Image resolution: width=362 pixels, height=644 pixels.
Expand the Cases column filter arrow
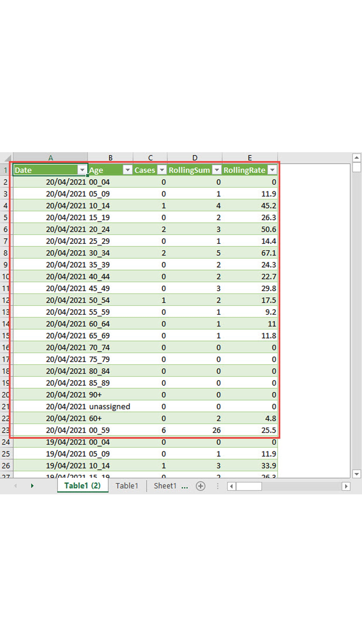pyautogui.click(x=162, y=170)
